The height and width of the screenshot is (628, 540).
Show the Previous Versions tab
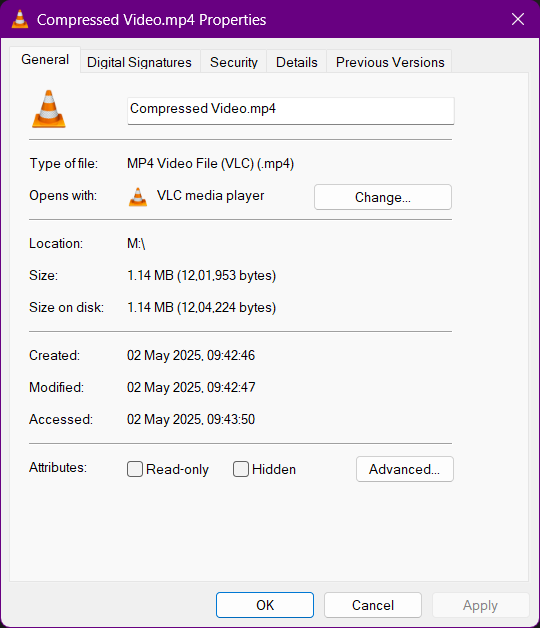pyautogui.click(x=390, y=62)
